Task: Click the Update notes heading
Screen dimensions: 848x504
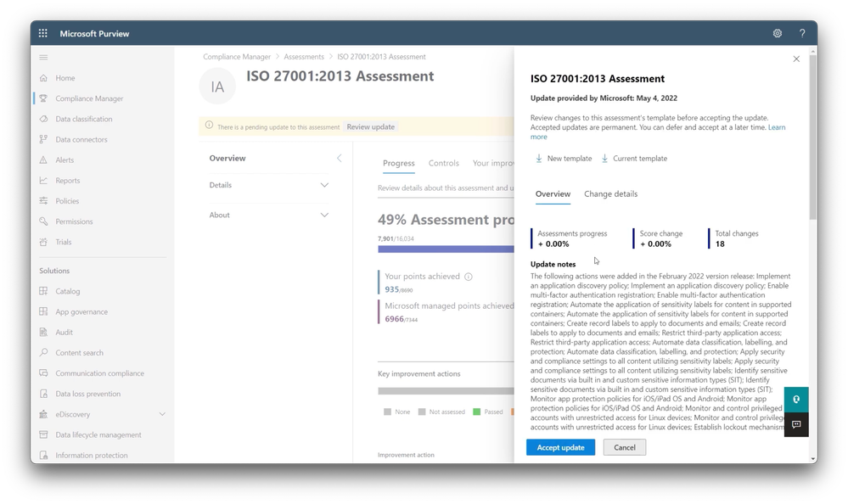Action: click(x=553, y=265)
